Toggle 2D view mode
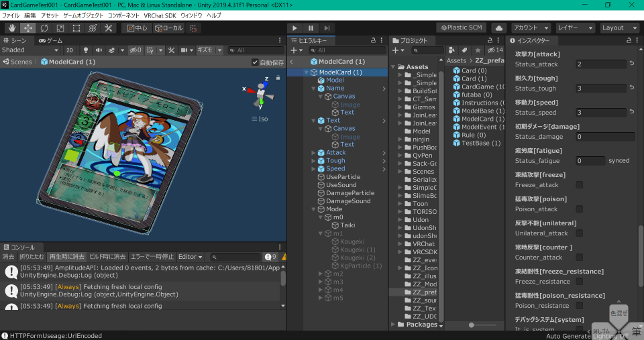 click(69, 50)
